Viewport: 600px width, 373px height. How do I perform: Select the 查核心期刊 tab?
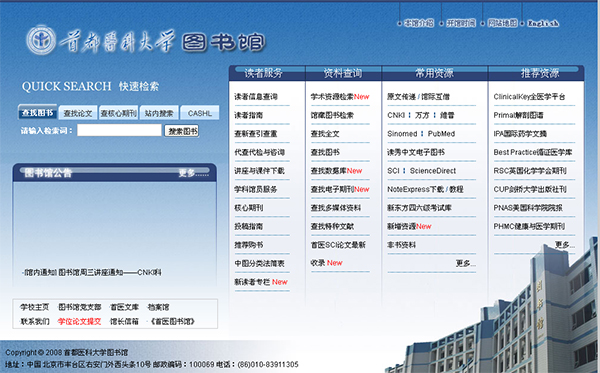point(118,113)
